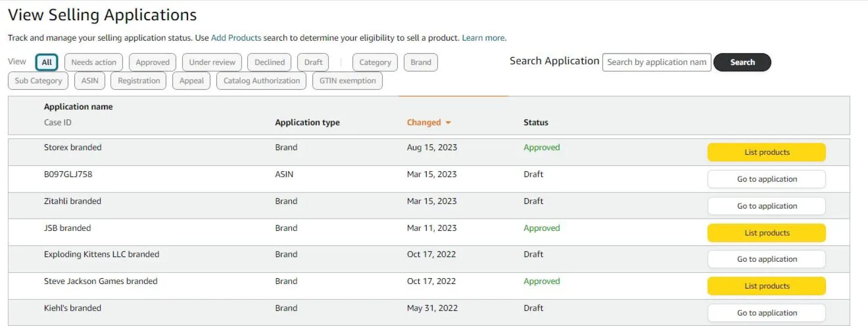
Task: Filter applications Under review
Action: [x=212, y=62]
